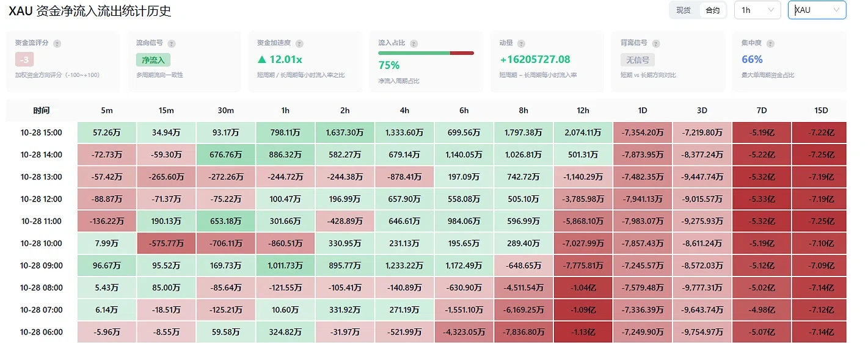Click the 66% concentration value
The image size is (868, 343).
(752, 59)
